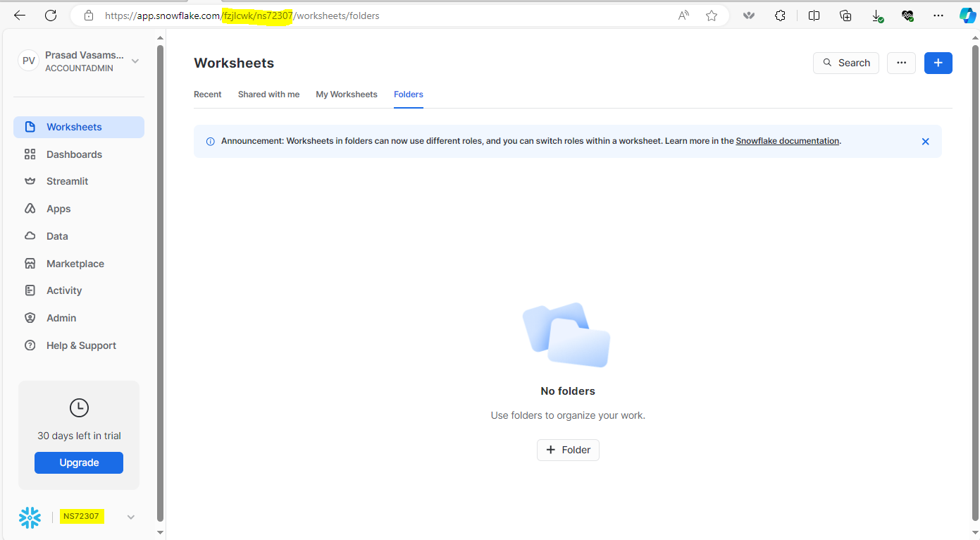Click the browser refresh icon
980x540 pixels.
(x=51, y=15)
